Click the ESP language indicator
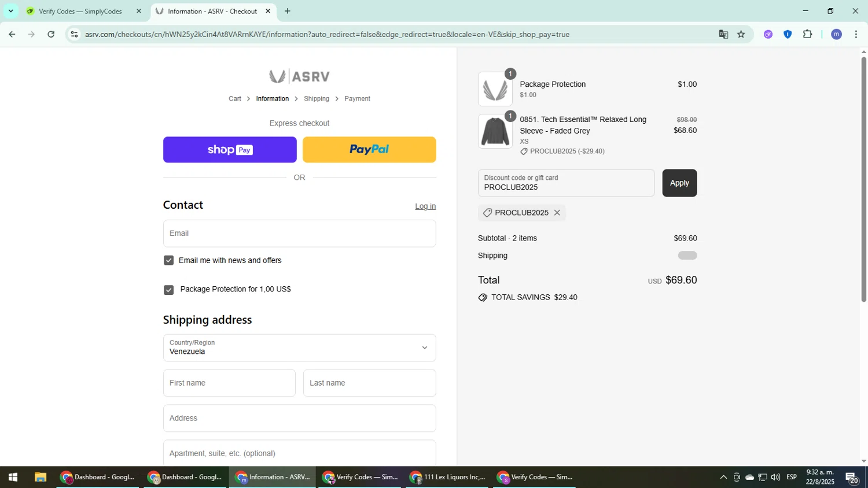 click(792, 477)
